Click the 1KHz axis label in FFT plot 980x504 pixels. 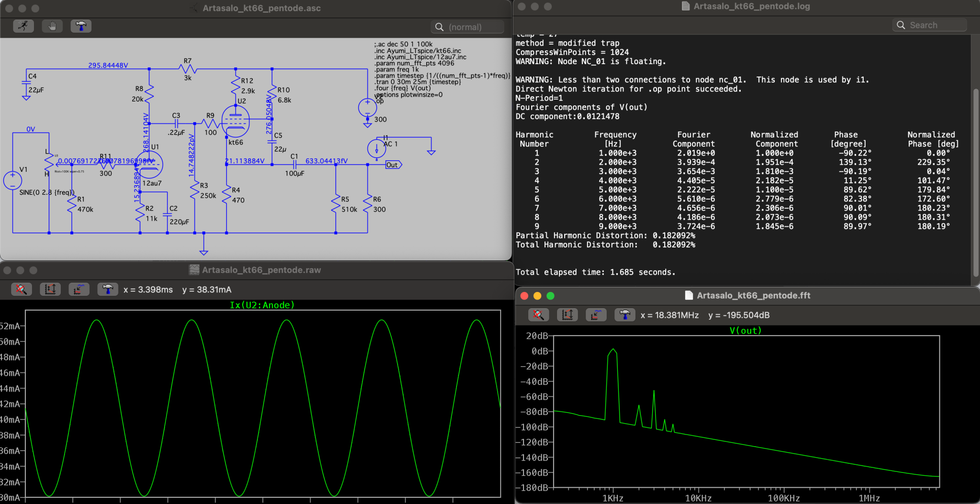click(612, 498)
